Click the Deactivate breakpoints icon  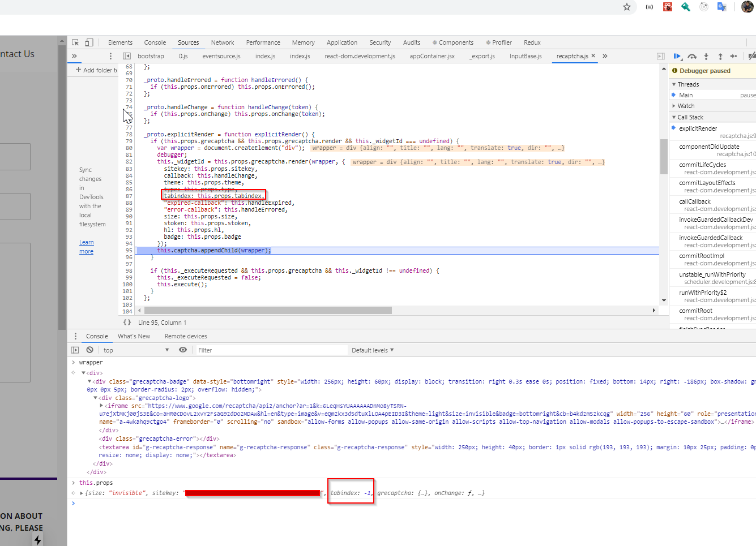[751, 55]
